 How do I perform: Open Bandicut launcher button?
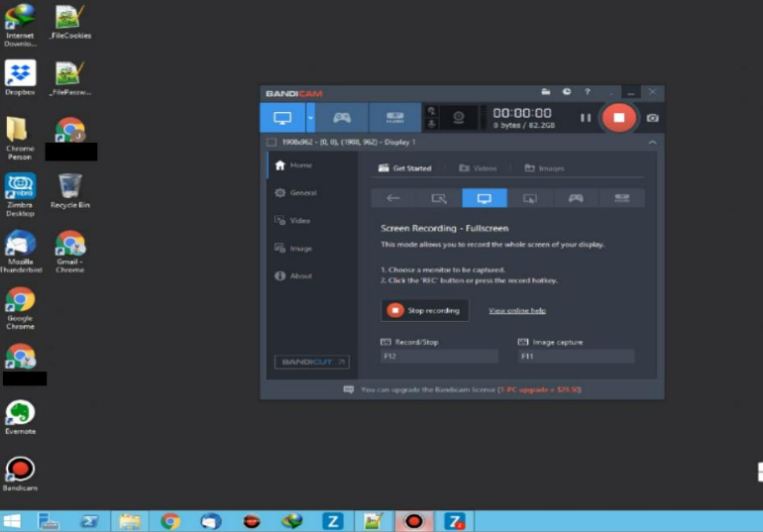312,362
